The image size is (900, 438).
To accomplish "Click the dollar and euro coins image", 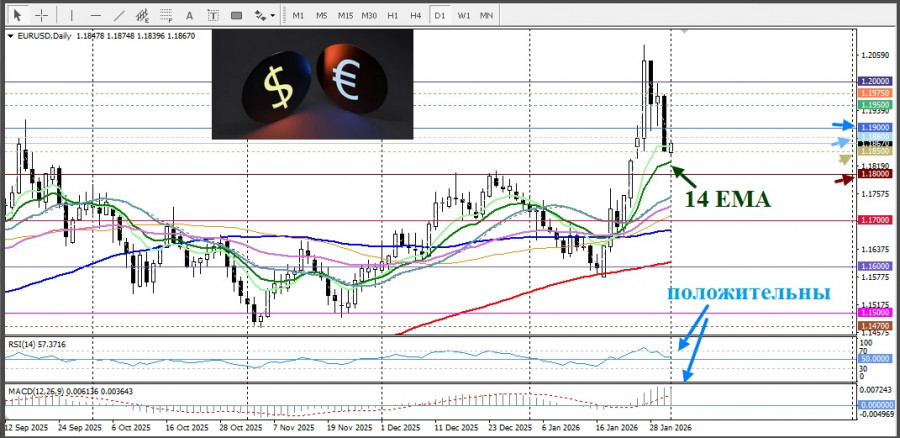I will (312, 84).
